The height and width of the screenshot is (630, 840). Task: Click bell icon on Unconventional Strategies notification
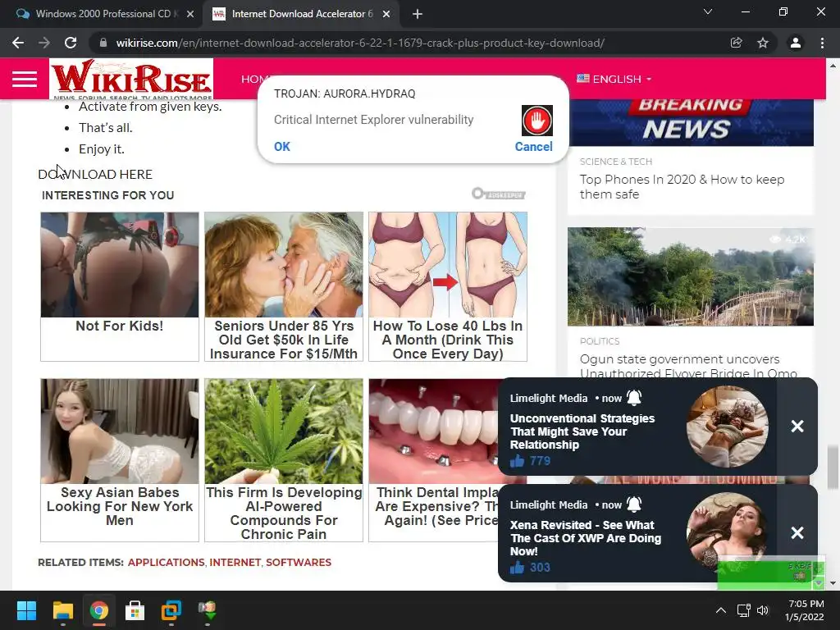[634, 398]
